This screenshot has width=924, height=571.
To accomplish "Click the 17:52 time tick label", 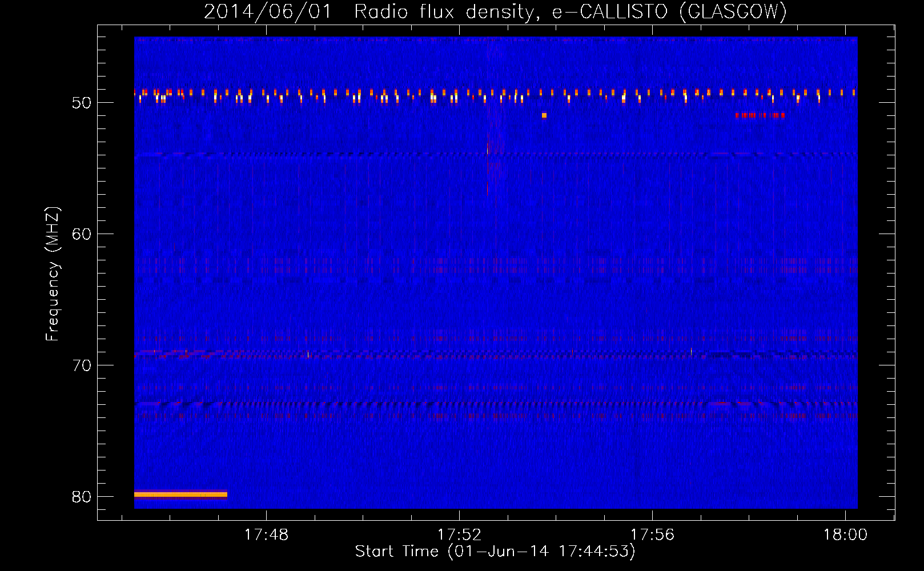I will point(459,535).
